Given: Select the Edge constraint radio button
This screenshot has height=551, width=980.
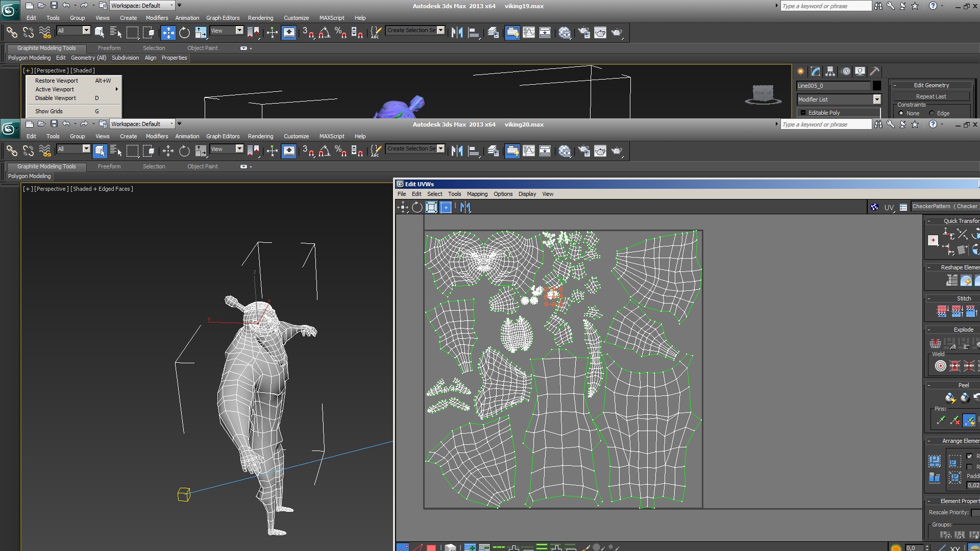Looking at the screenshot, I should pos(932,113).
